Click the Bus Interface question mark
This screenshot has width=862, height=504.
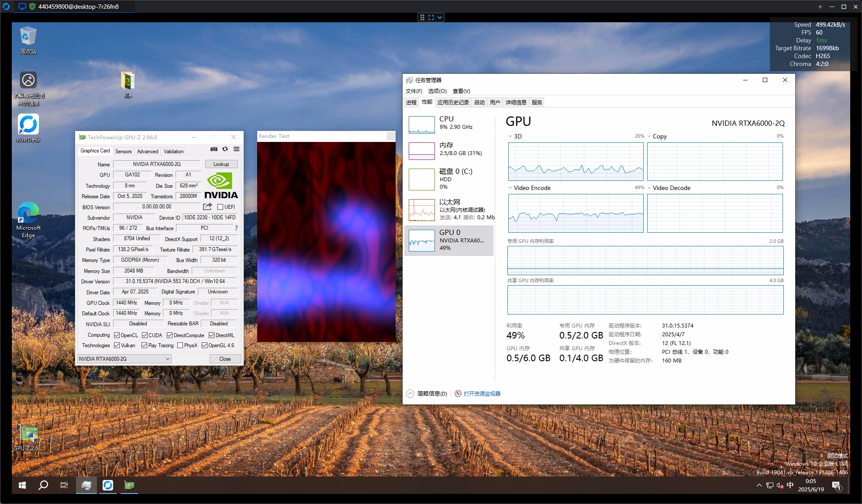(x=236, y=228)
